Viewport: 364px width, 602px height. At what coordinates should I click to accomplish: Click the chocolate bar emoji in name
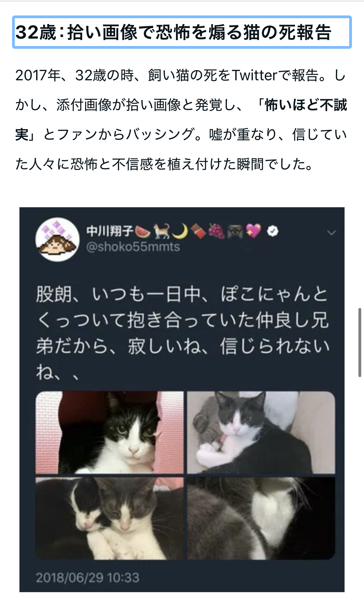tap(198, 231)
